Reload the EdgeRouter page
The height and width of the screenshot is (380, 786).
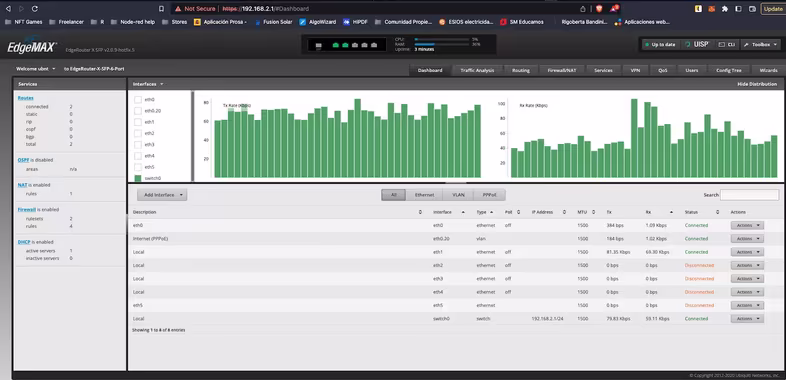(x=35, y=9)
